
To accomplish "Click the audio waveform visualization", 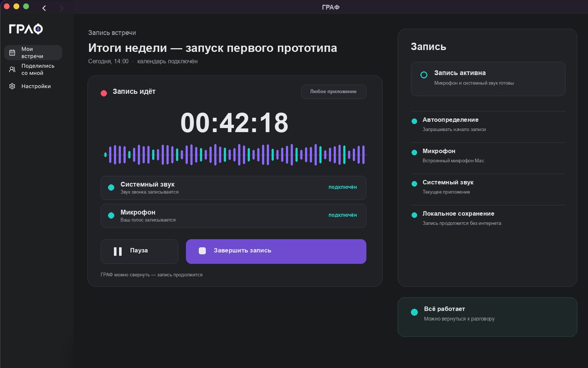I will coord(234,155).
